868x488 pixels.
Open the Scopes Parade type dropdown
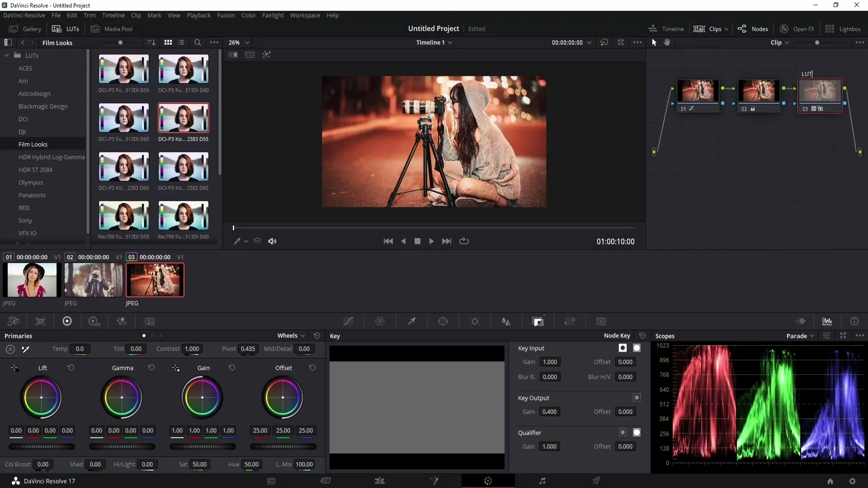pos(800,336)
